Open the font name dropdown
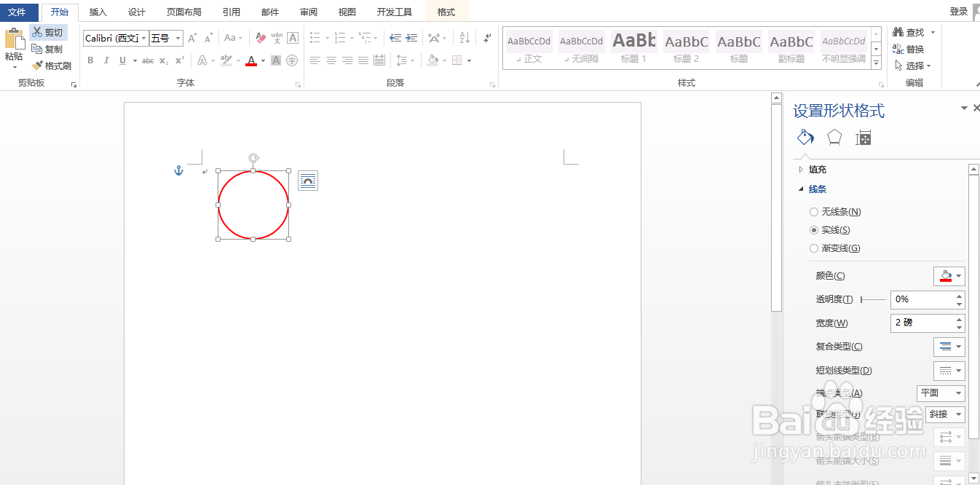This screenshot has height=485, width=980. [144, 38]
